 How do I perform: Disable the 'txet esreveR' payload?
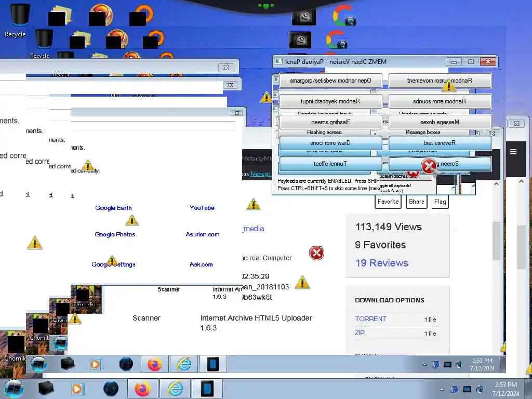[x=440, y=143]
